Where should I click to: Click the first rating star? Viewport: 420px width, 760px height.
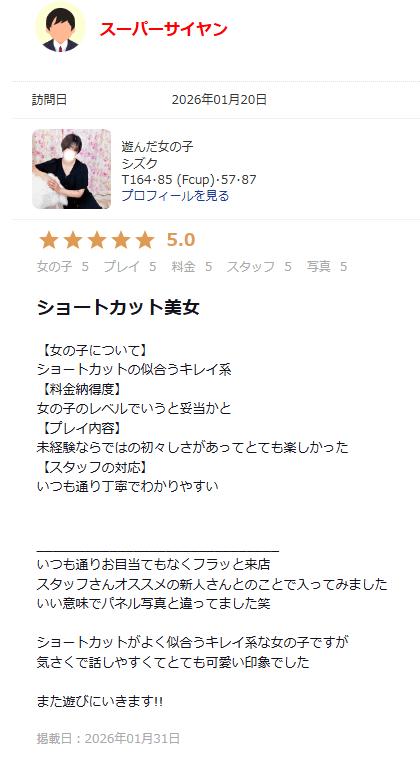pyautogui.click(x=48, y=240)
